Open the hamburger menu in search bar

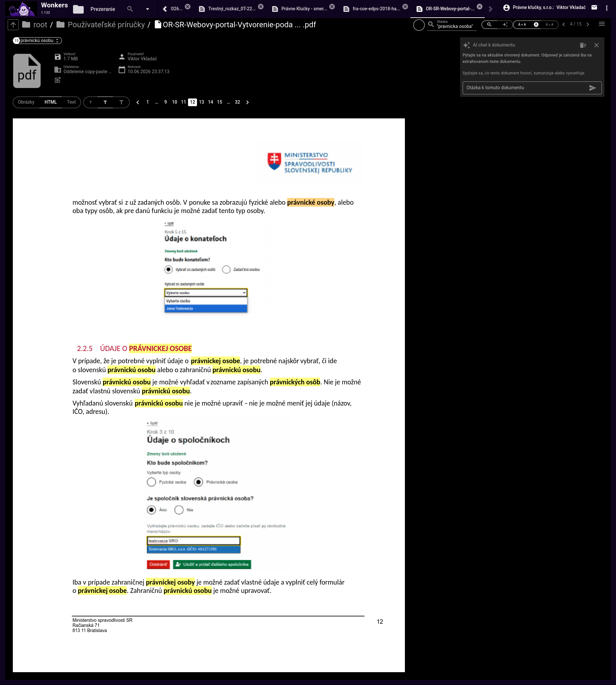coord(602,24)
